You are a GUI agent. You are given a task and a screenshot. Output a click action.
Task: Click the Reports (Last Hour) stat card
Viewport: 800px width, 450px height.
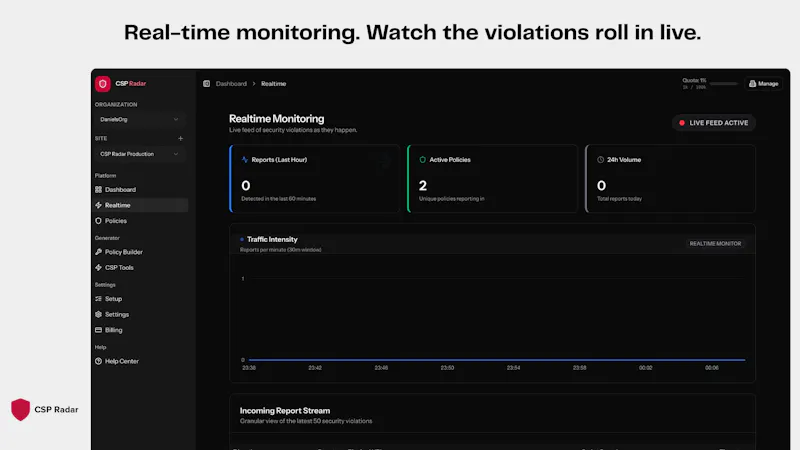tap(315, 179)
